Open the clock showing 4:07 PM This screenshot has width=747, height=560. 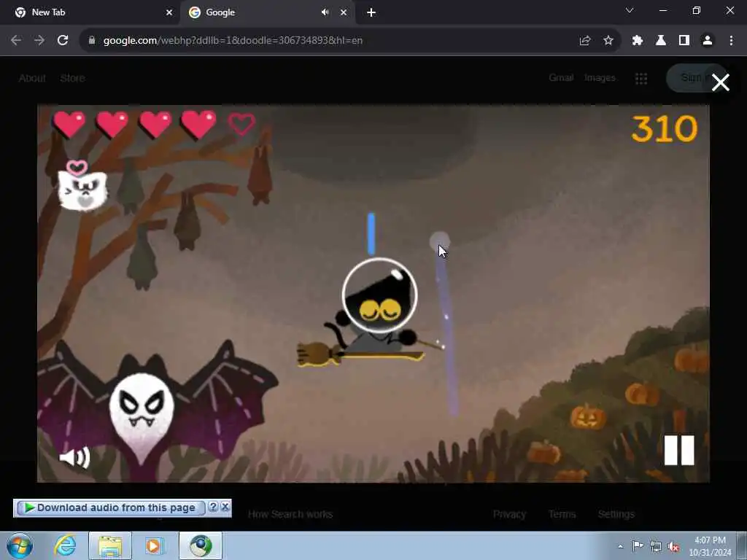coord(710,546)
